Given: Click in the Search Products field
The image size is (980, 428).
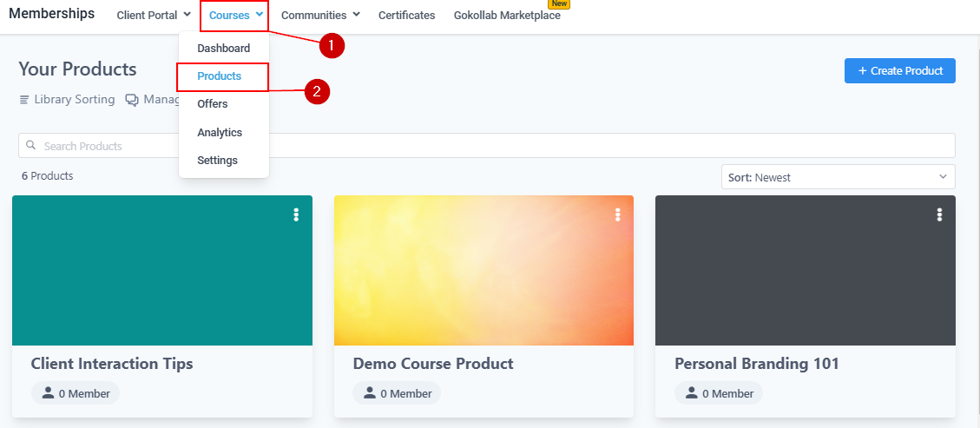Looking at the screenshot, I should click(486, 146).
